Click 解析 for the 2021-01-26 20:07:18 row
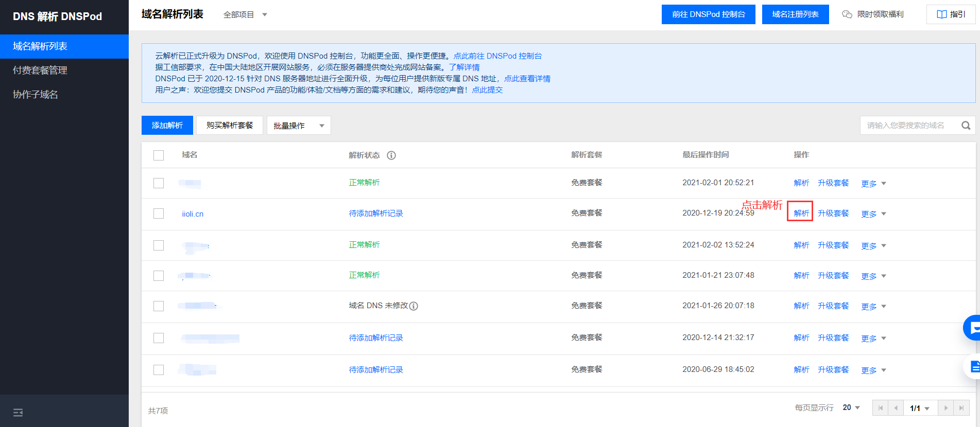The width and height of the screenshot is (980, 427). [801, 306]
